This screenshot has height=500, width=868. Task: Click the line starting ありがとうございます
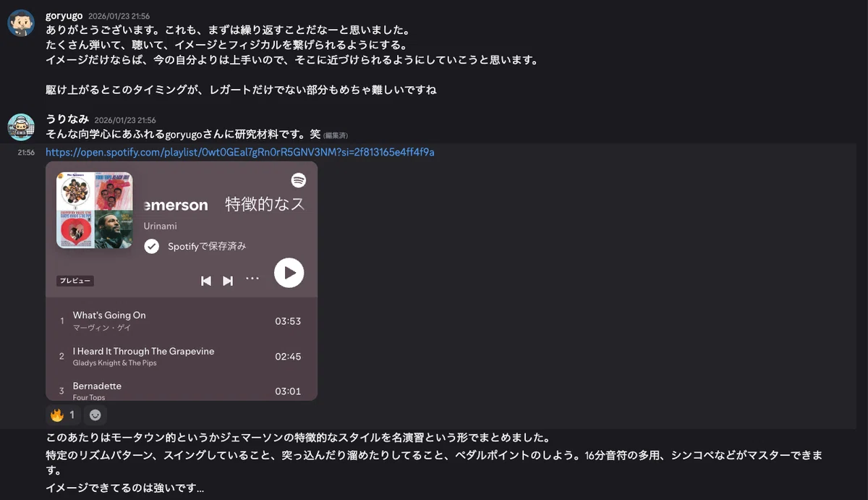tap(228, 30)
